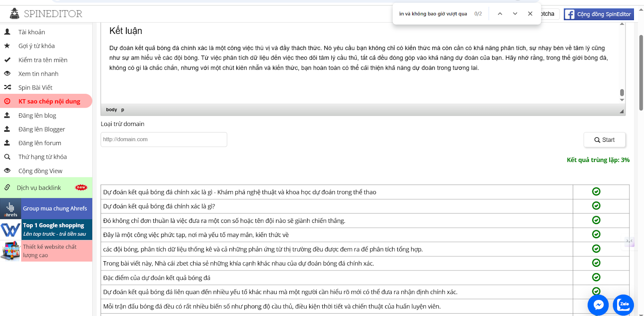This screenshot has width=644, height=316.
Task: Open Đăng lên Blogger page
Action: [41, 129]
